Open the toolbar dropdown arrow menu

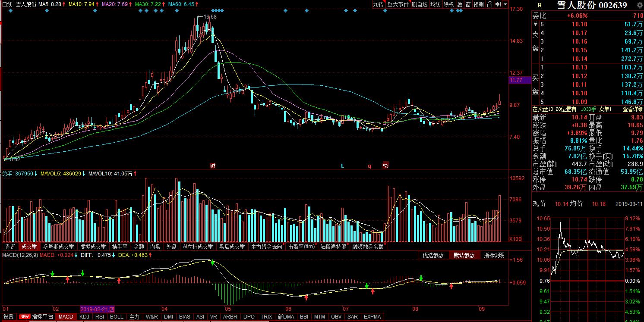[505, 4]
